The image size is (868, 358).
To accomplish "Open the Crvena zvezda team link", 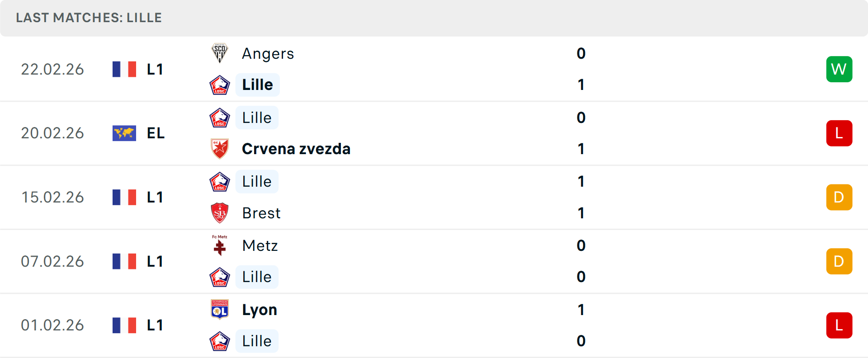I will (296, 149).
